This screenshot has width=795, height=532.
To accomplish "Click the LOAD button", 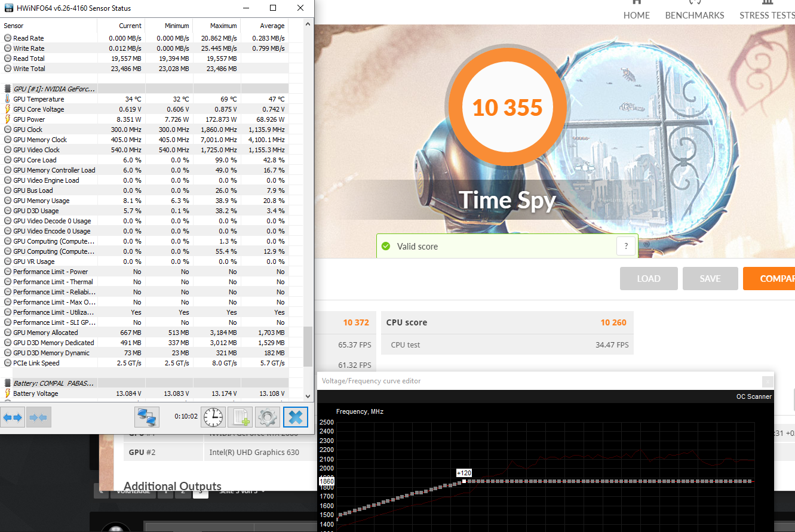I will pyautogui.click(x=648, y=278).
